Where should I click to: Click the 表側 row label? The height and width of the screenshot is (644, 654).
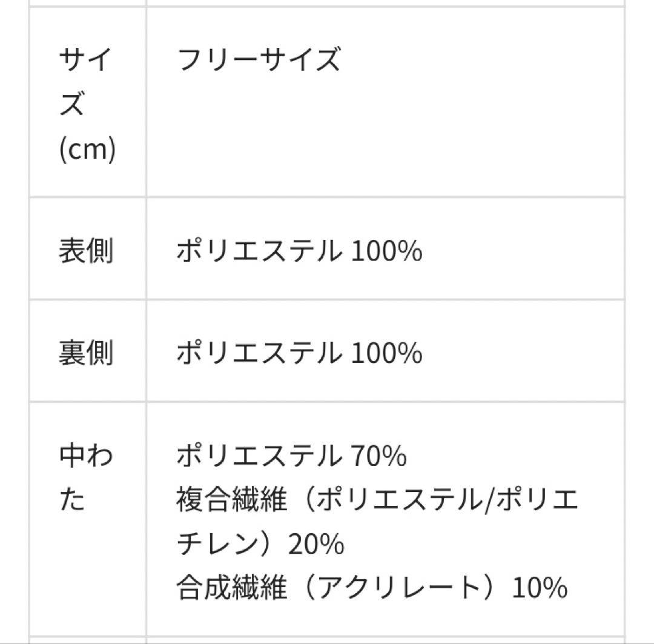(x=86, y=250)
